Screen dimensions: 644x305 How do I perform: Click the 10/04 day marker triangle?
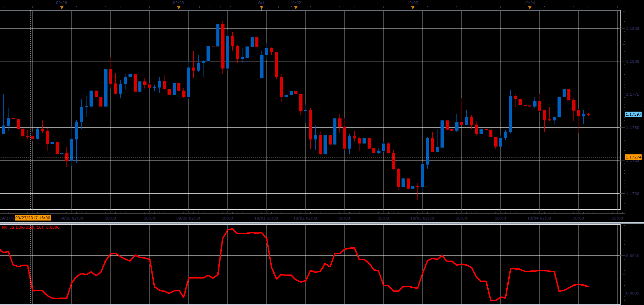coord(530,8)
